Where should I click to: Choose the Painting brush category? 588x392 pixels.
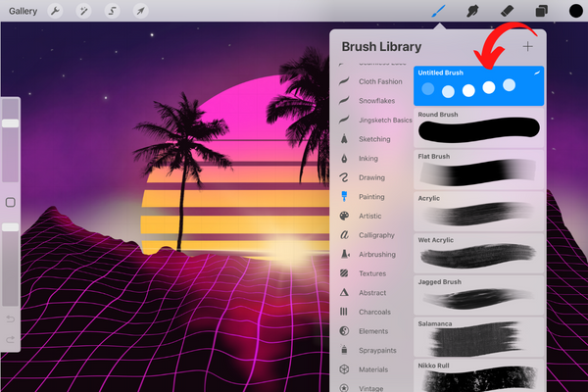[x=370, y=196]
